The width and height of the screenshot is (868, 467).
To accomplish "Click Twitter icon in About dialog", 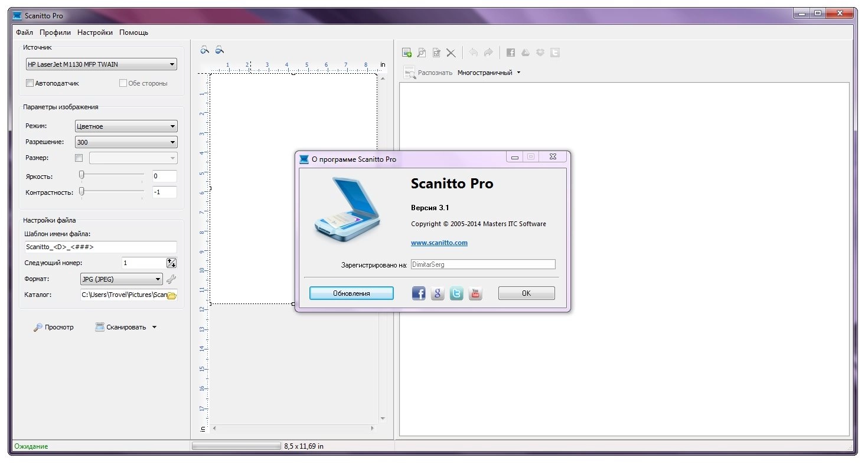I will pos(456,293).
